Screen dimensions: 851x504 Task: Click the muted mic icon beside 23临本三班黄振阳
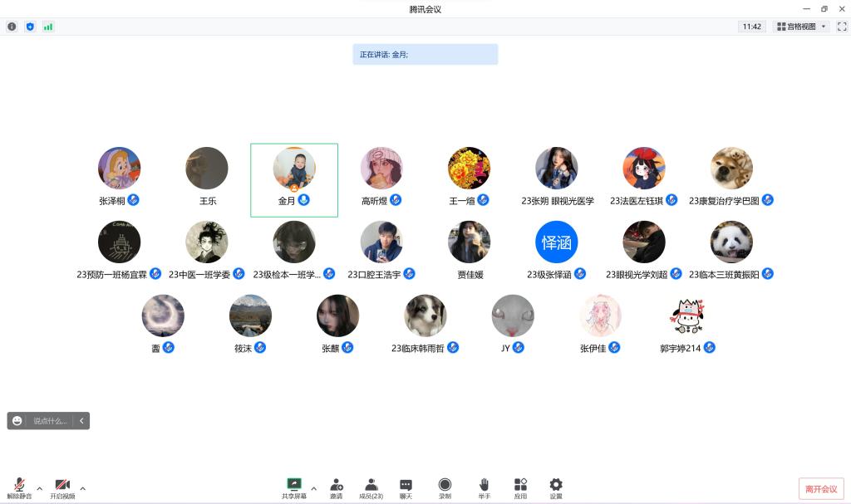pyautogui.click(x=767, y=274)
